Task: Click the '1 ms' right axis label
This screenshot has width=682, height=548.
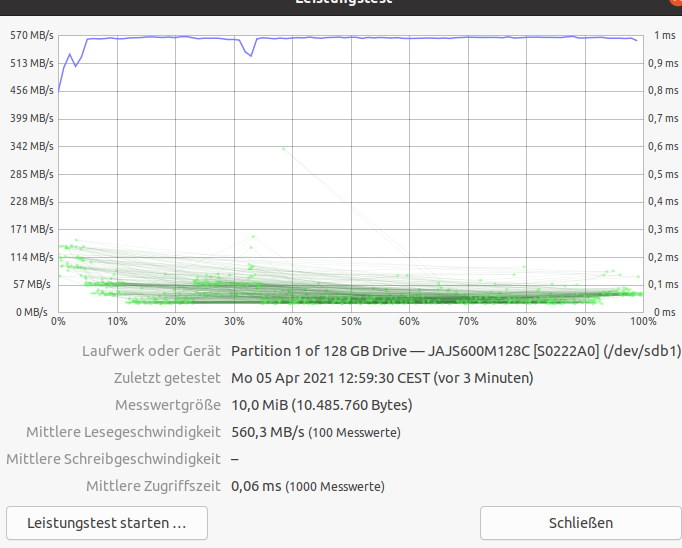Action: (665, 35)
